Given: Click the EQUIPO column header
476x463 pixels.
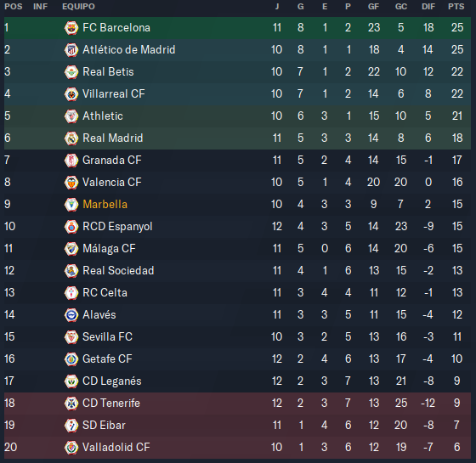Looking at the screenshot, I should coord(78,7).
